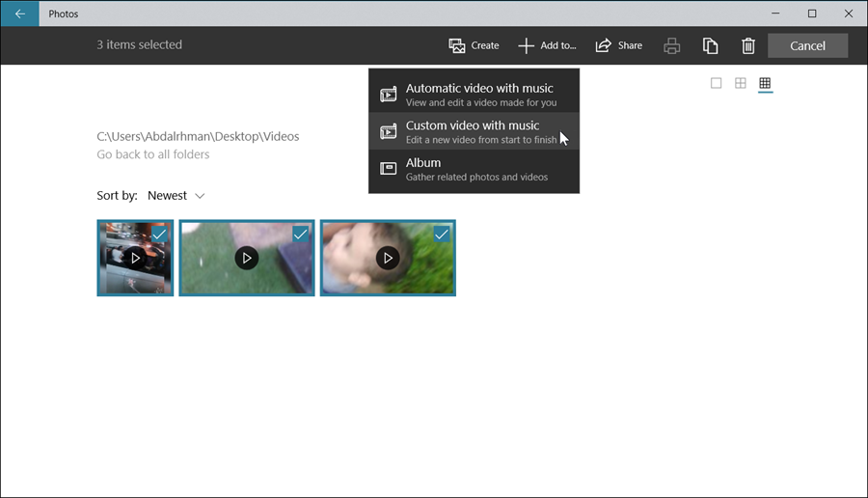
Task: Switch to medium grid view
Action: tap(740, 83)
